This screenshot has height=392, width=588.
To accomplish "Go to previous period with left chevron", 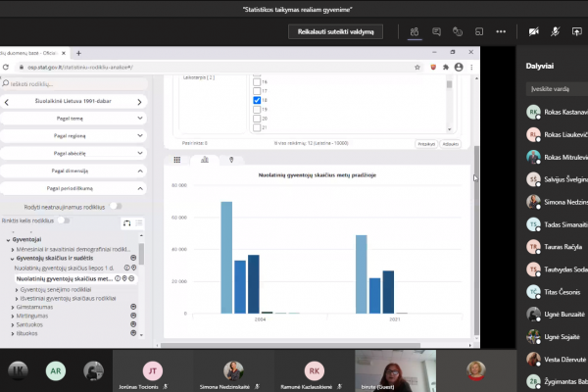I will click(x=7, y=102).
